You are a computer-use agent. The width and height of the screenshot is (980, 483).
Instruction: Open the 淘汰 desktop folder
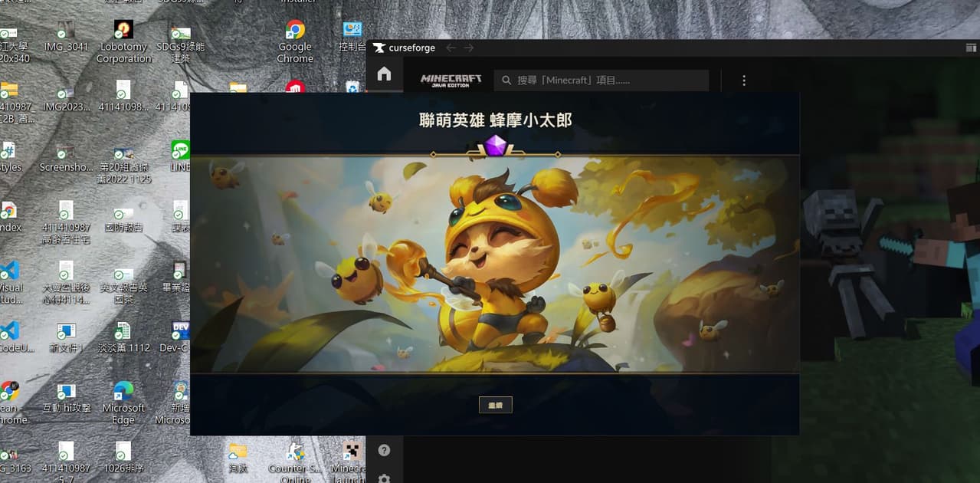(x=238, y=457)
